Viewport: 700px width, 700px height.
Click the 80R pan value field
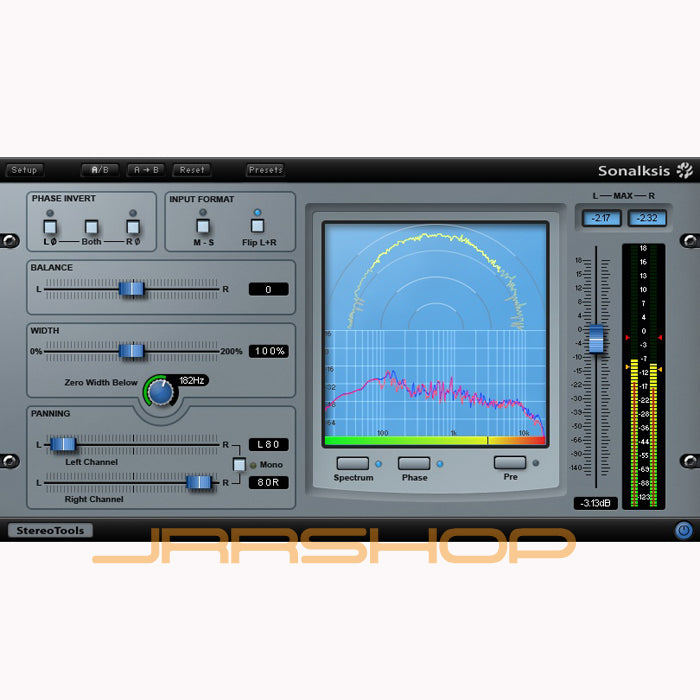pos(268,483)
